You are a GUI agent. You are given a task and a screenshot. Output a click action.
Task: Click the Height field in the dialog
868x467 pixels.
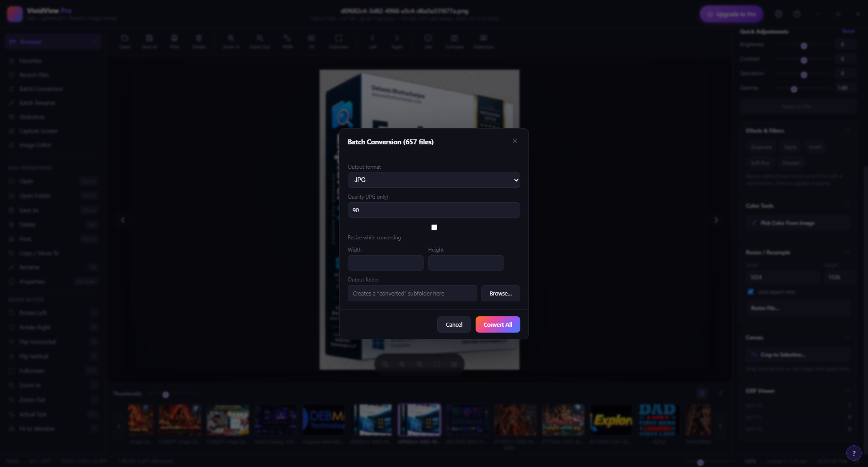[x=466, y=263]
